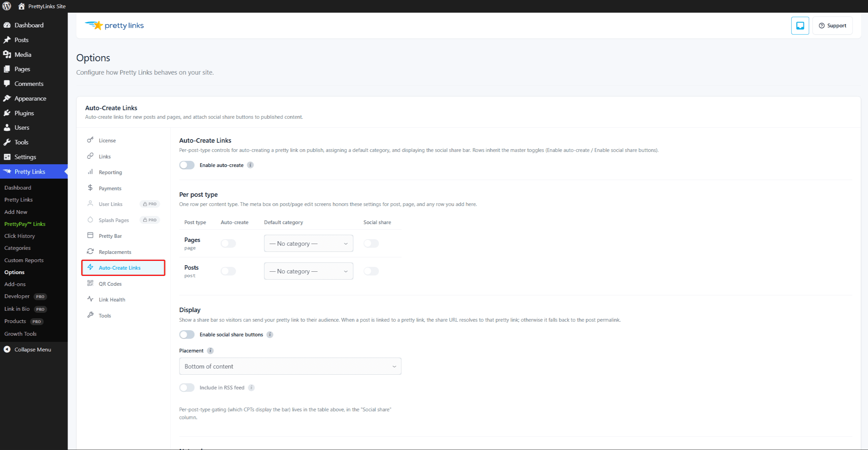Viewport: 868px width, 450px height.
Task: Click the Comments bubble icon
Action: [x=7, y=83]
